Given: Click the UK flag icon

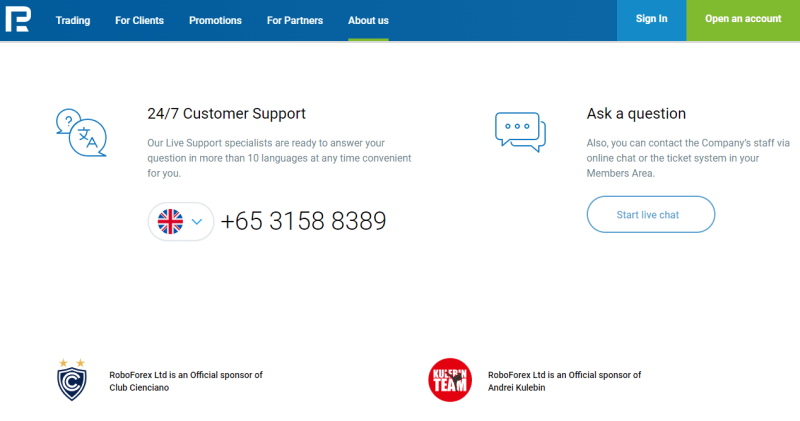Looking at the screenshot, I should click(x=170, y=221).
